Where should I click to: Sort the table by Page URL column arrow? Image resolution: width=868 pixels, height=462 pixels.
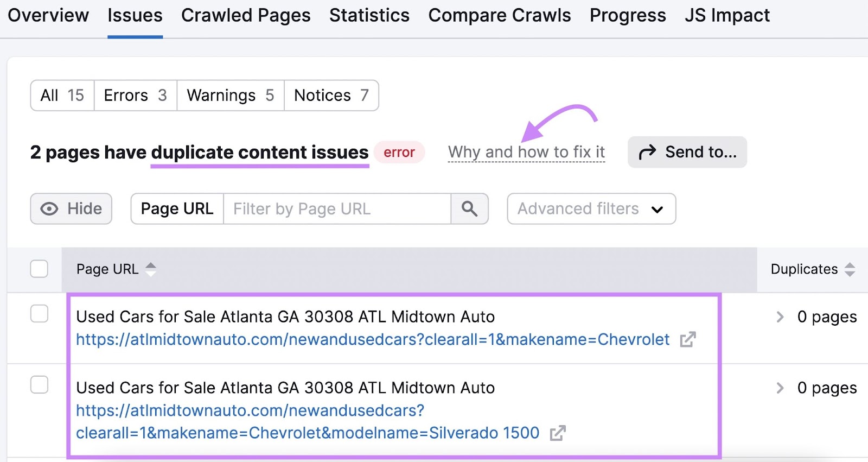point(151,269)
